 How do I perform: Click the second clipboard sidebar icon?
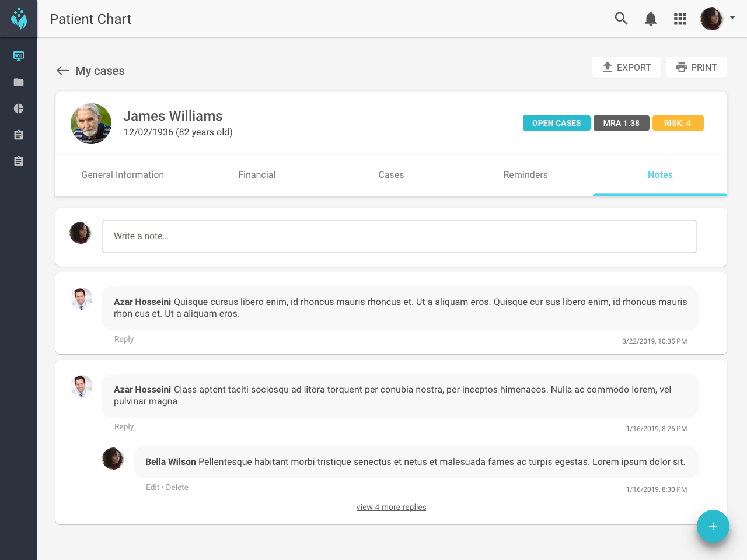(x=19, y=161)
